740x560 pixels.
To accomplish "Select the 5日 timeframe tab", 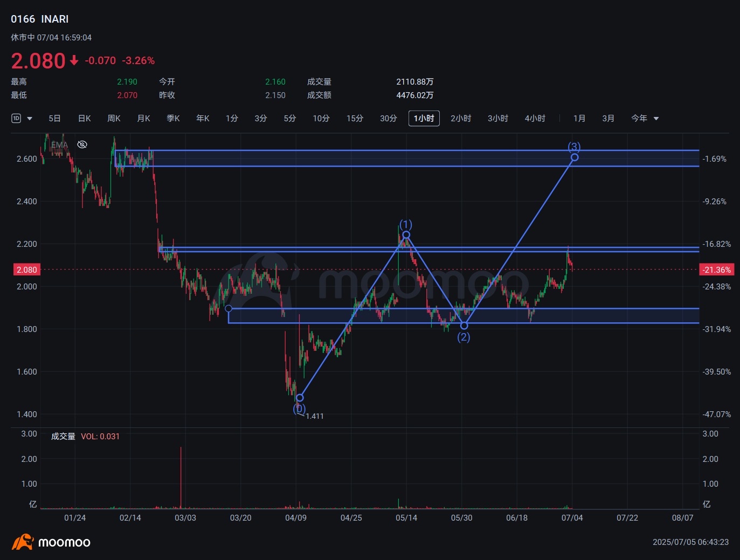I will 54,118.
